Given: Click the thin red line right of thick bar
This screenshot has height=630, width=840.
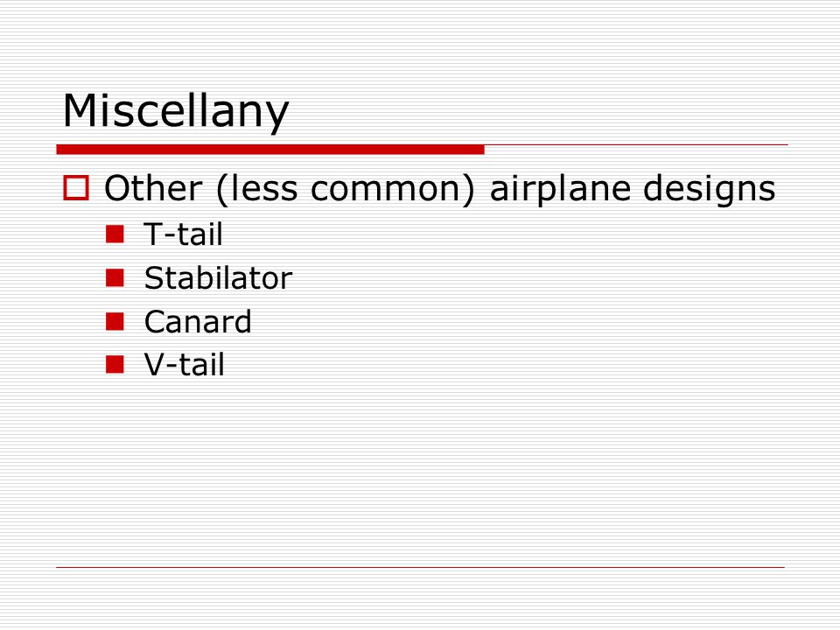Looking at the screenshot, I should tap(636, 144).
